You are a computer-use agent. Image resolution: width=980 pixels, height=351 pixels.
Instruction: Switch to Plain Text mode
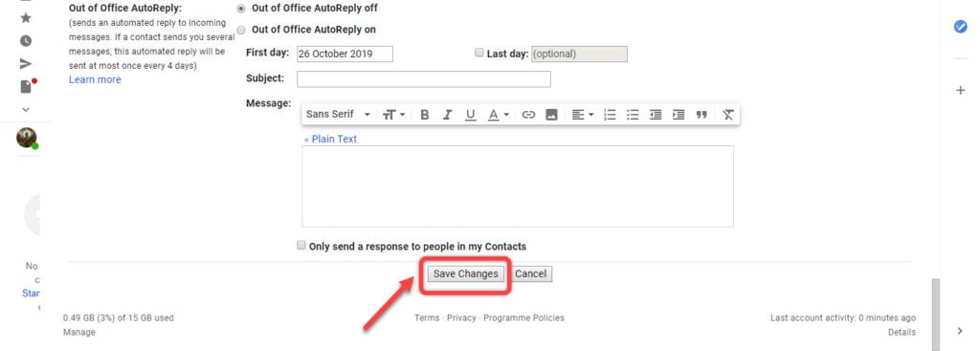[x=330, y=139]
